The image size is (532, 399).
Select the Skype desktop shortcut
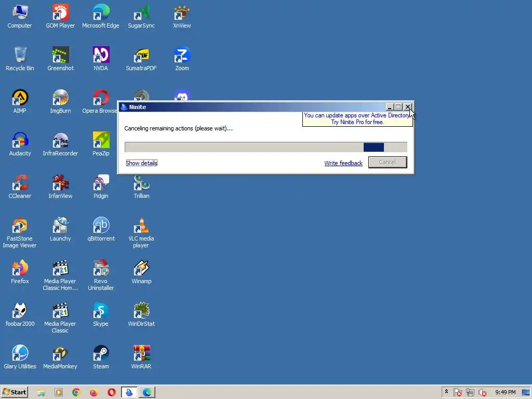pyautogui.click(x=101, y=314)
